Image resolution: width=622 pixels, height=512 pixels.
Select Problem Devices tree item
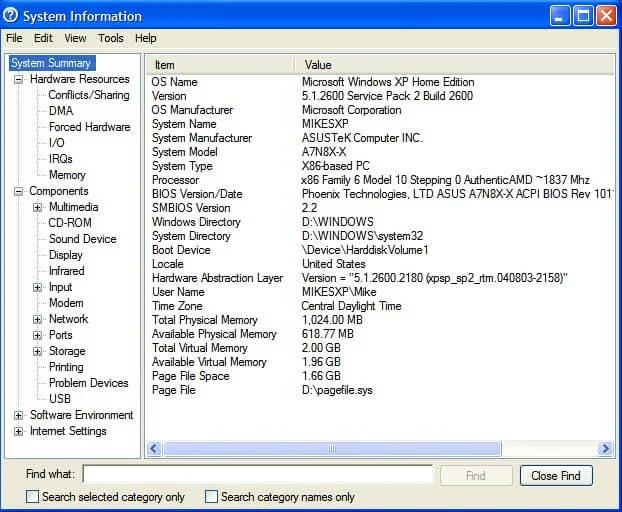(x=89, y=383)
